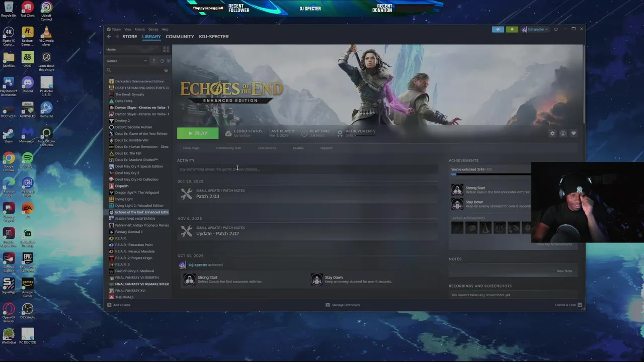Viewport: 644px width, 362px height.
Task: Select Dispatch in the game list
Action: coord(122,186)
